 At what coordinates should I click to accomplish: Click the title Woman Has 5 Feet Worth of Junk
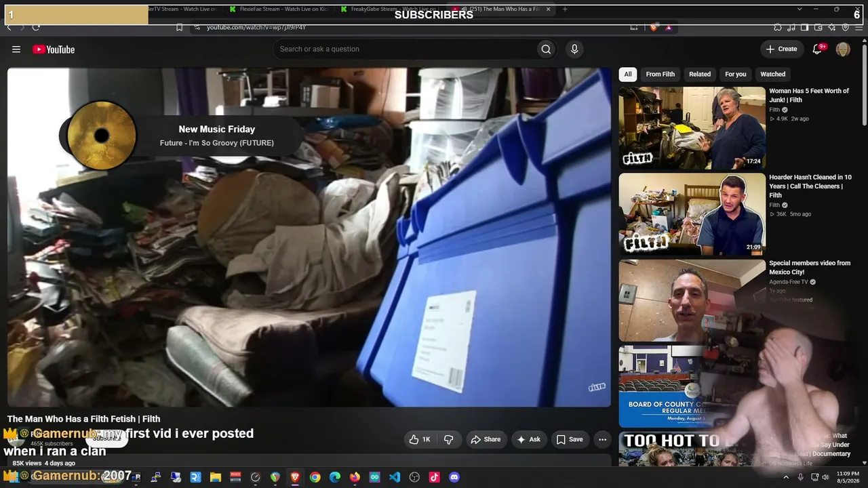(809, 96)
